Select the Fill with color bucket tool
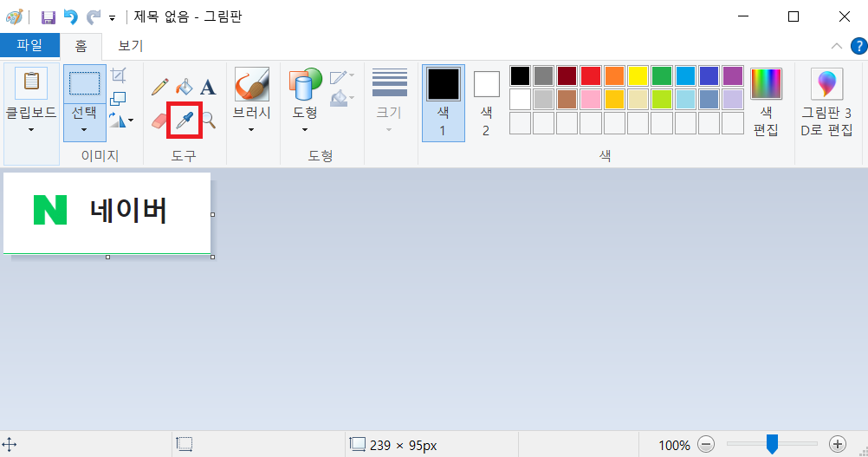 (x=185, y=87)
